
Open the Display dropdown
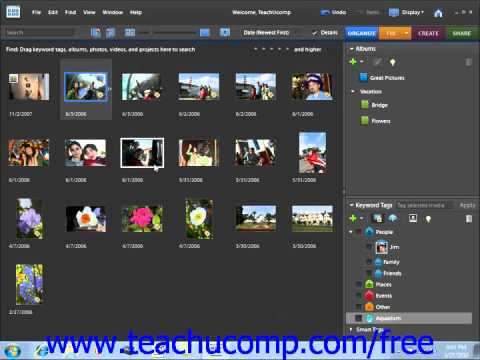coord(406,12)
